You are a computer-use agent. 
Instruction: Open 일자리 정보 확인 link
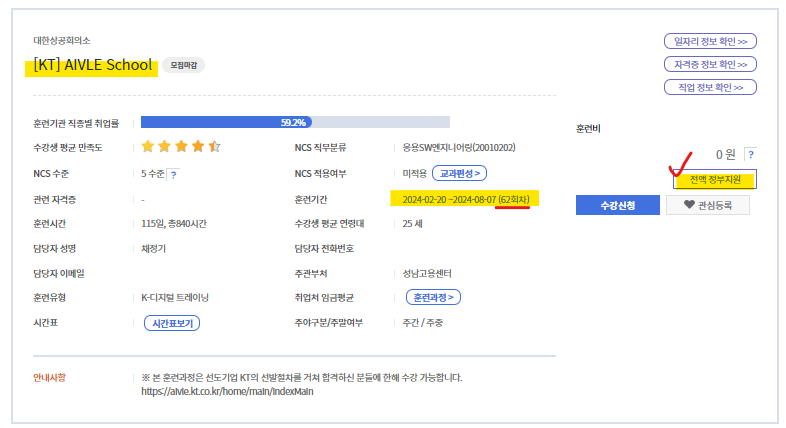(710, 41)
